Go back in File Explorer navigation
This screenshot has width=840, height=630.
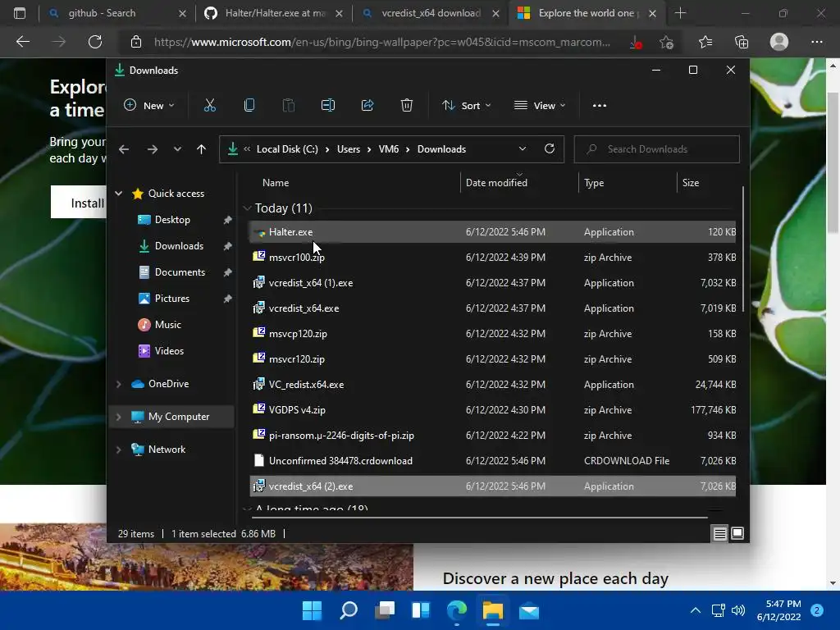click(124, 149)
